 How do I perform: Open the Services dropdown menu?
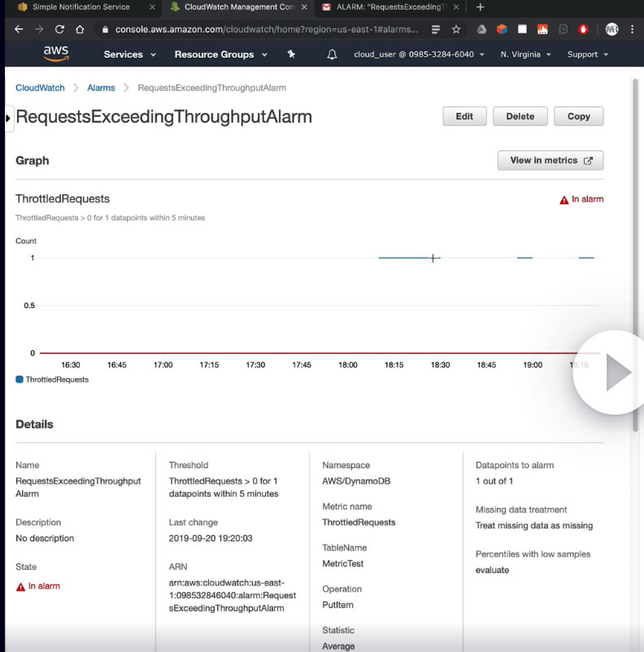tap(130, 54)
